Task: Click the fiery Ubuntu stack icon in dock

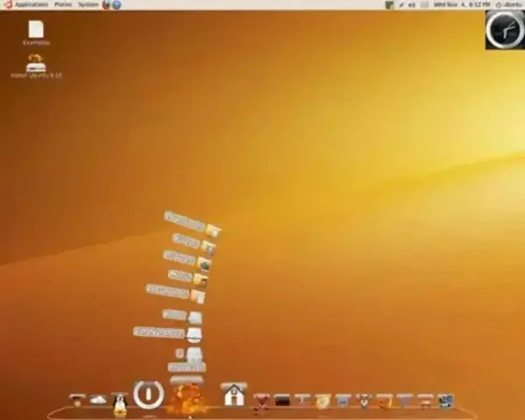Action: point(186,399)
